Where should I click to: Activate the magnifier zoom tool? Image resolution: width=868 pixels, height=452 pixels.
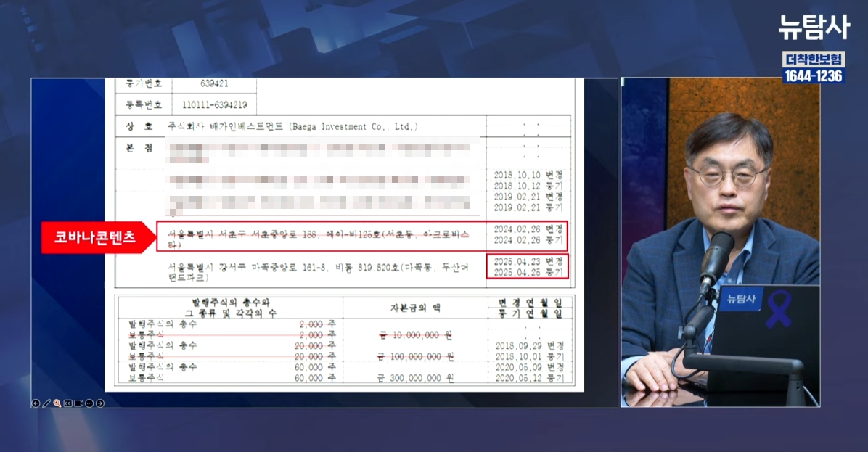point(57,403)
